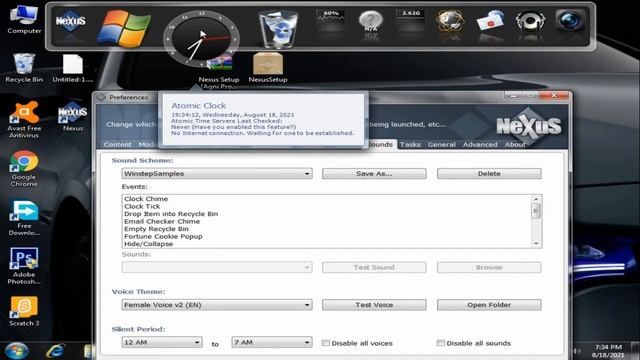Image resolution: width=640 pixels, height=360 pixels.
Task: Click the analog clock in the dock
Action: pyautogui.click(x=201, y=39)
